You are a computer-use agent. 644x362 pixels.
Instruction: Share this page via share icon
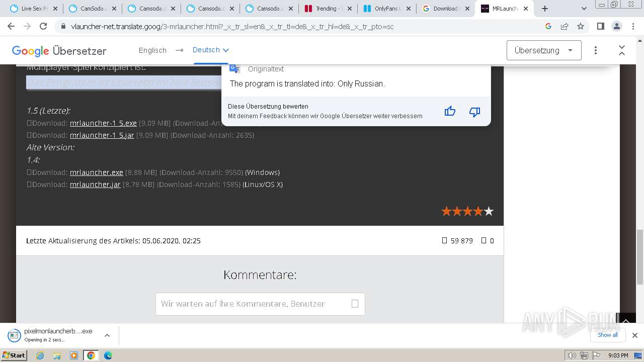click(565, 26)
